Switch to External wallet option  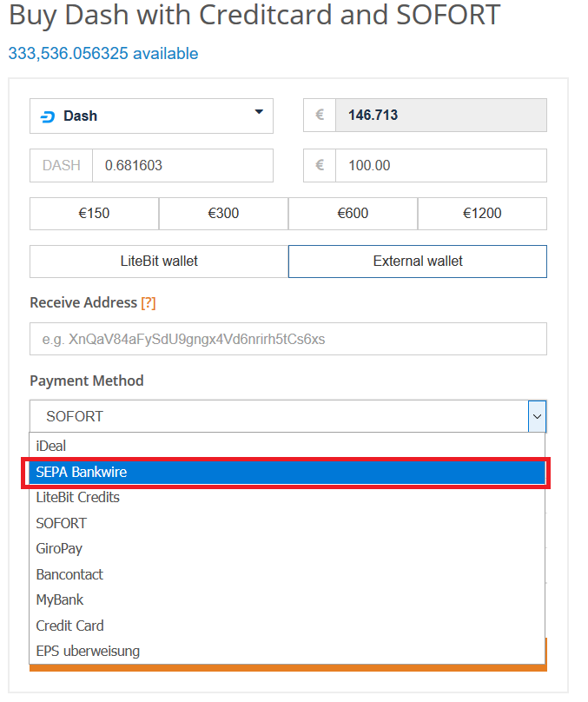tap(418, 262)
